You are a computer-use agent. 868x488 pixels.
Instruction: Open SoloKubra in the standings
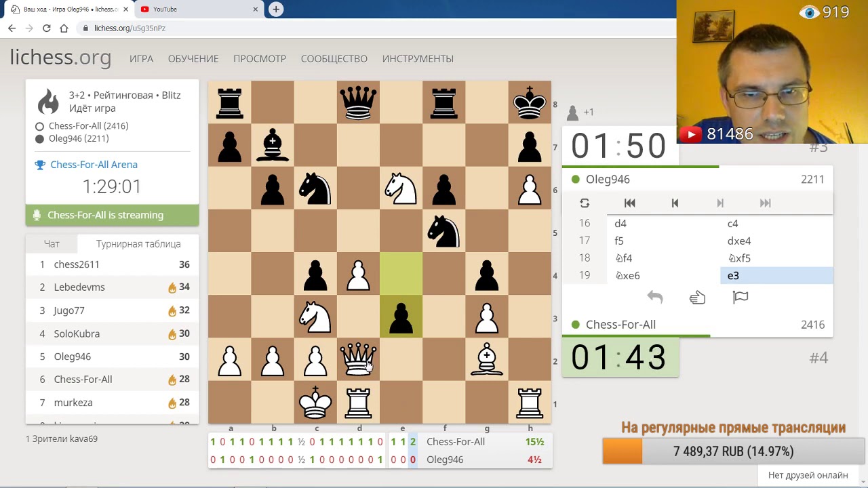[77, 333]
